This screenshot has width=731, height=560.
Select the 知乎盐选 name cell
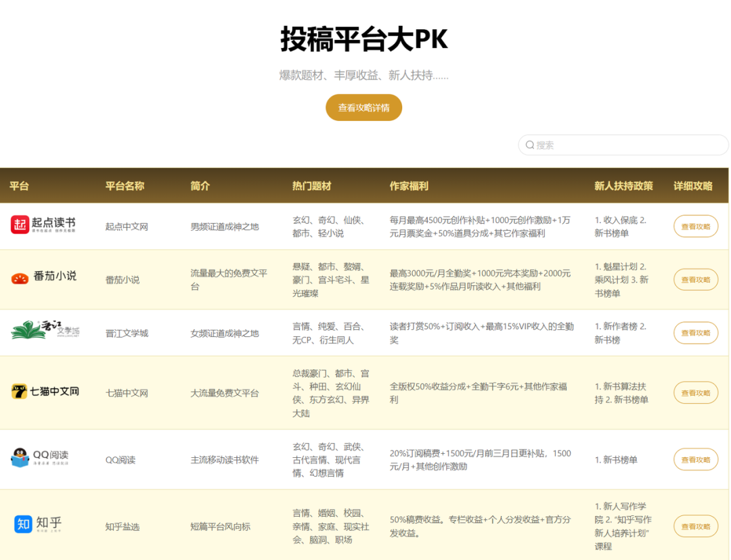point(122,526)
